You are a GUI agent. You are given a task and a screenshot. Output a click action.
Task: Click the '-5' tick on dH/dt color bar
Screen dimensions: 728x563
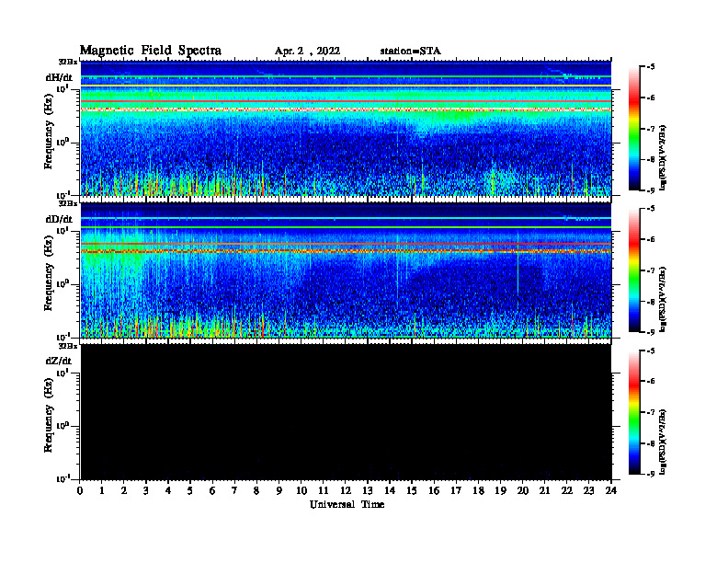651,67
